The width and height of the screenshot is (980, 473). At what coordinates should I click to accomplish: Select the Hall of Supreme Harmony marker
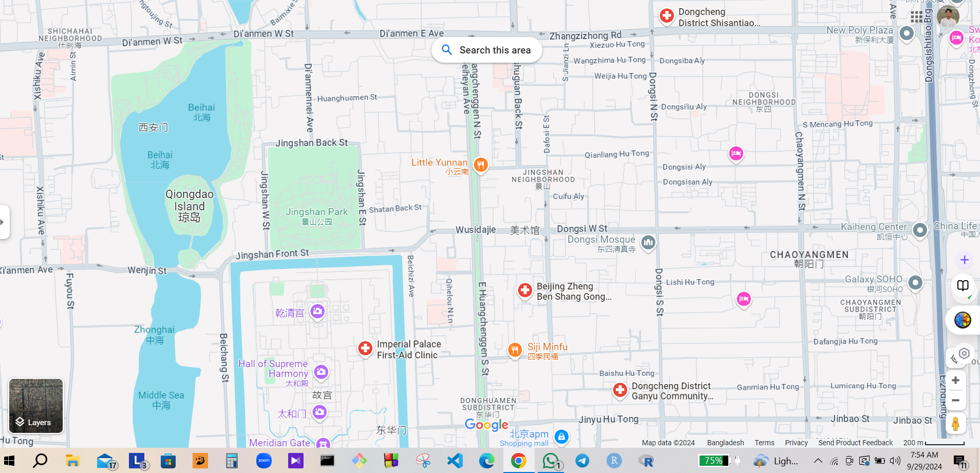[x=321, y=371]
